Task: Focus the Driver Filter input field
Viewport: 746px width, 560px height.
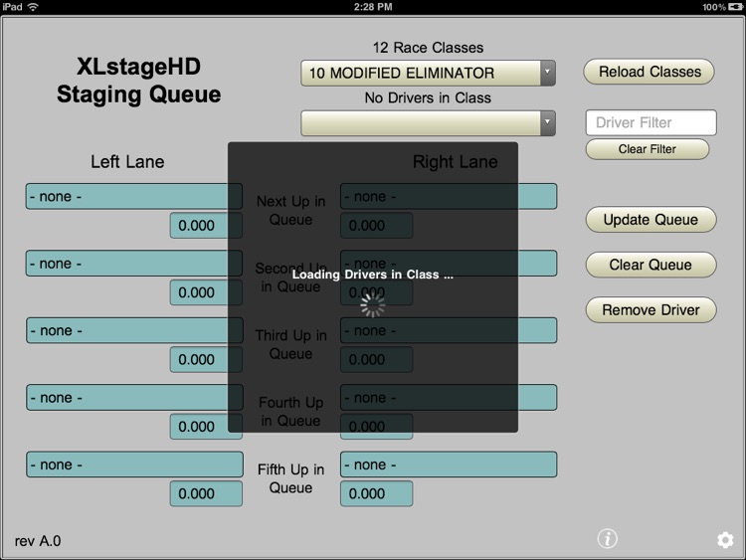Action: 651,122
